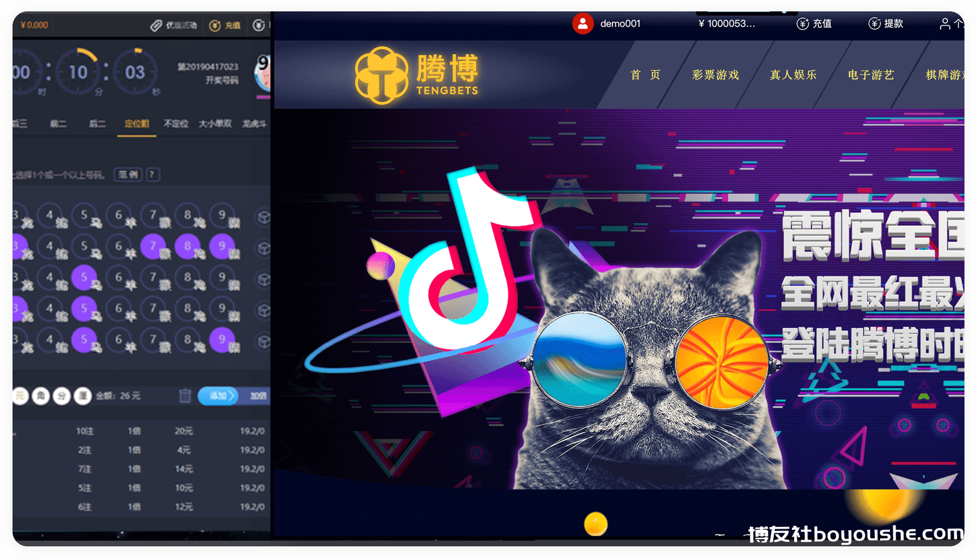
Task: Switch to the 后二 play tab
Action: pyautogui.click(x=97, y=123)
